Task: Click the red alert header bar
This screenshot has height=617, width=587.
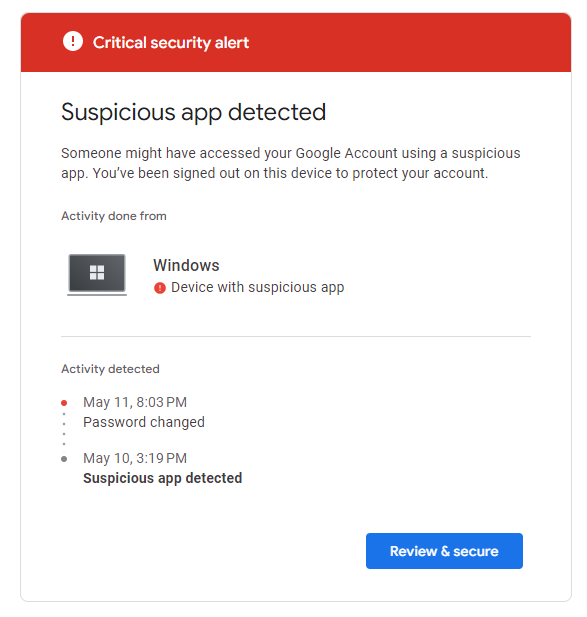Action: coord(296,42)
